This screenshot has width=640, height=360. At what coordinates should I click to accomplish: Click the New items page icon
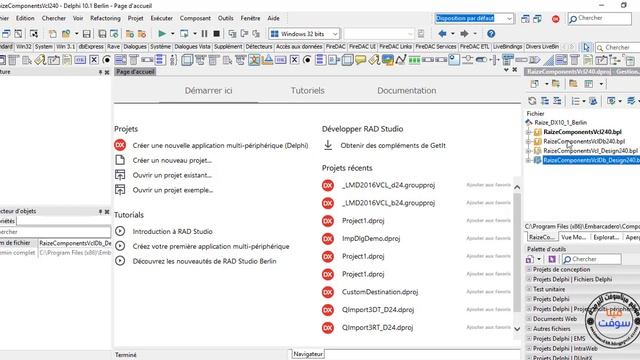click(53, 33)
